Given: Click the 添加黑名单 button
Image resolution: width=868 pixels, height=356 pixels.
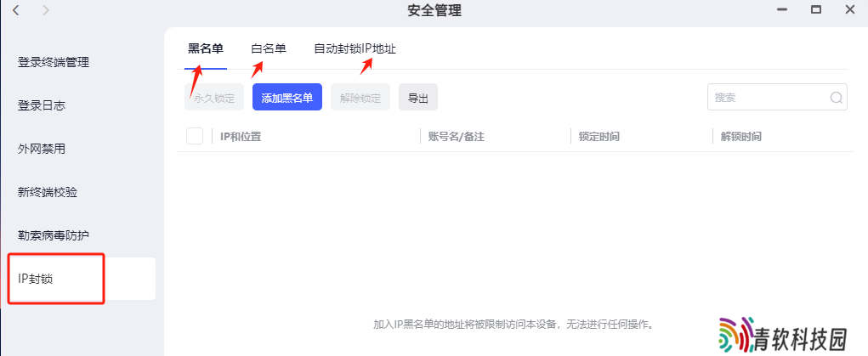Looking at the screenshot, I should (287, 98).
